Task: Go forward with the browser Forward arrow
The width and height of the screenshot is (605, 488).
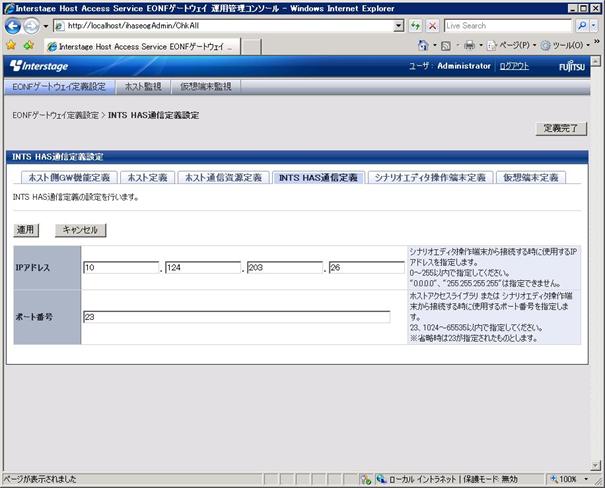Action: tap(31, 26)
